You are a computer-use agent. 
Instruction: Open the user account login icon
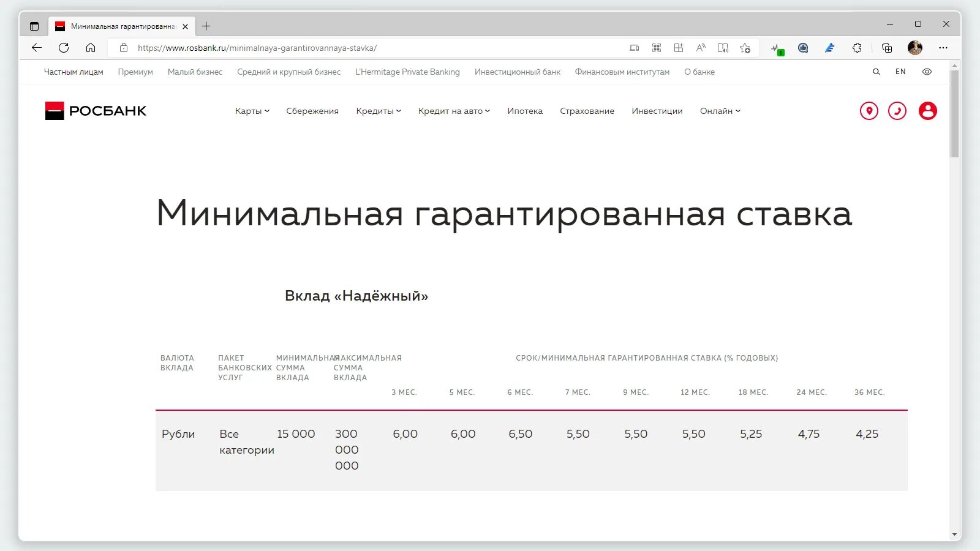(927, 111)
